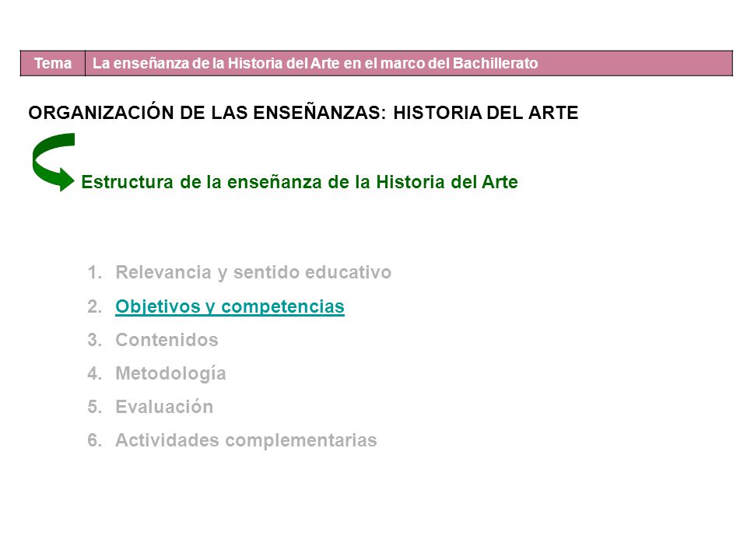This screenshot has height=560, width=747.
Task: Open the 'Objetivos y competencias' hyperlink
Action: tap(230, 306)
